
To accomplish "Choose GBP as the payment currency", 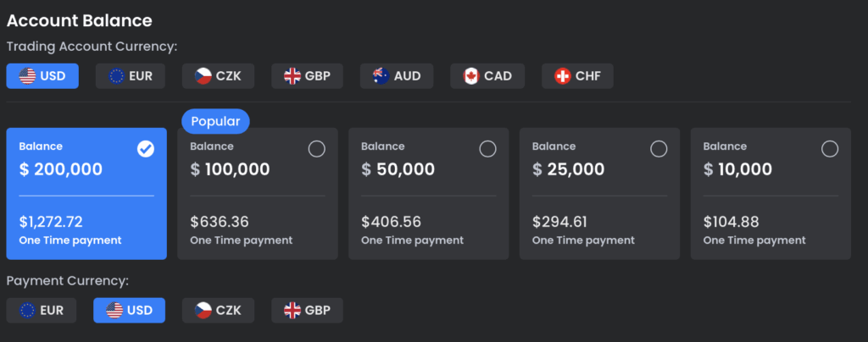I will (x=307, y=310).
